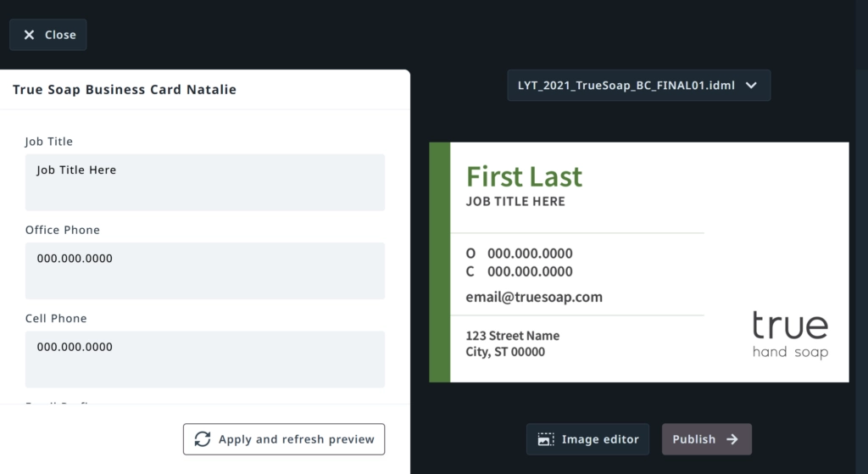Click the 'First Last' name on card
This screenshot has width=868, height=474.
[524, 176]
